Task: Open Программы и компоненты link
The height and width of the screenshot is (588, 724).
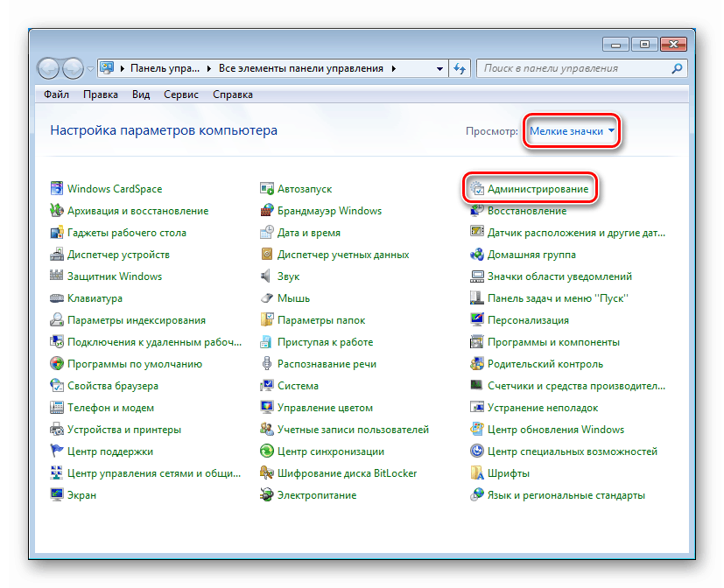Action: click(x=553, y=342)
